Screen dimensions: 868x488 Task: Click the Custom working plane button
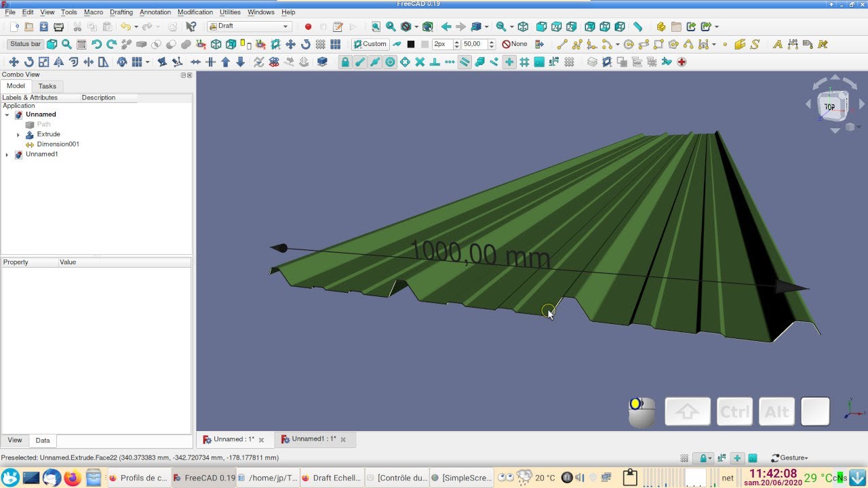370,44
